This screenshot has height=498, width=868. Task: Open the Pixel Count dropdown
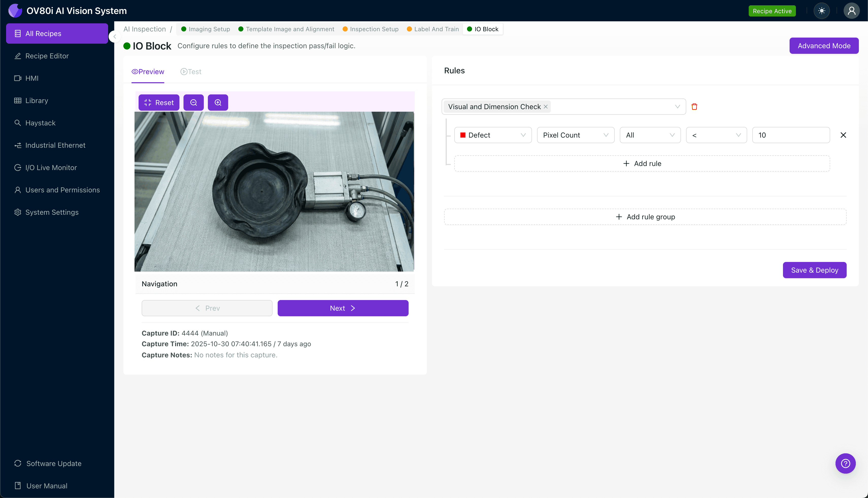pyautogui.click(x=576, y=135)
